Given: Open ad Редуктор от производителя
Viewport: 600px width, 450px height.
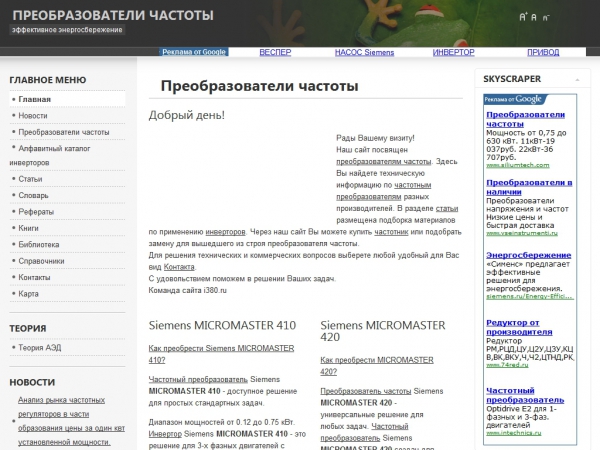Looking at the screenshot, I should coord(519,327).
